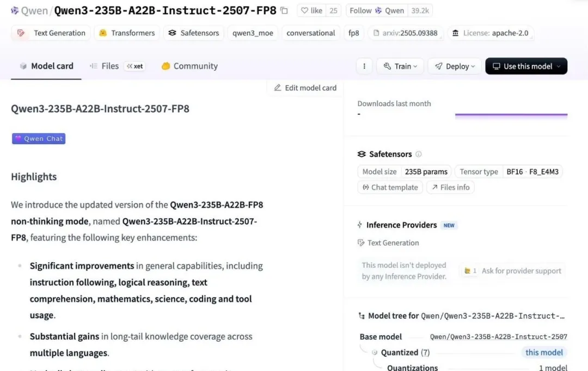588x371 pixels.
Task: Click the follower count 39.2k
Action: tap(420, 10)
